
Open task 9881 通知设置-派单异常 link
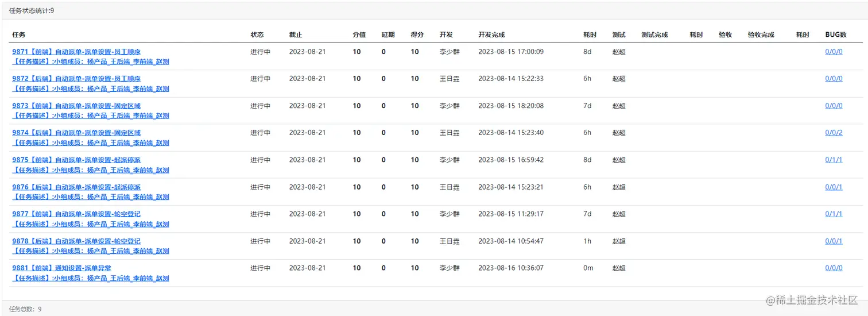pyautogui.click(x=62, y=268)
